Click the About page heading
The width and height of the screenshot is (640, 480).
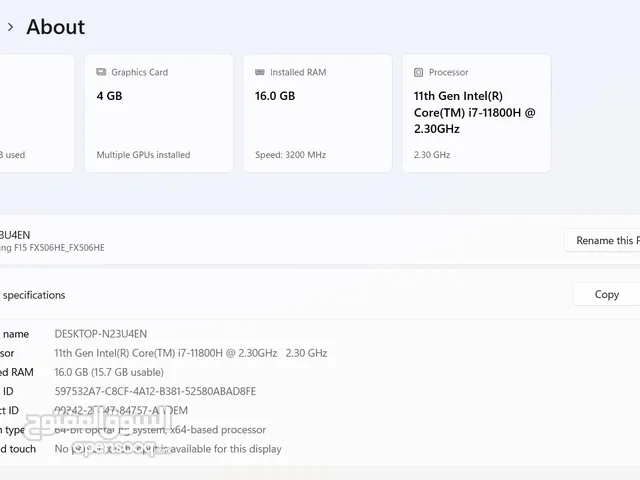56,27
